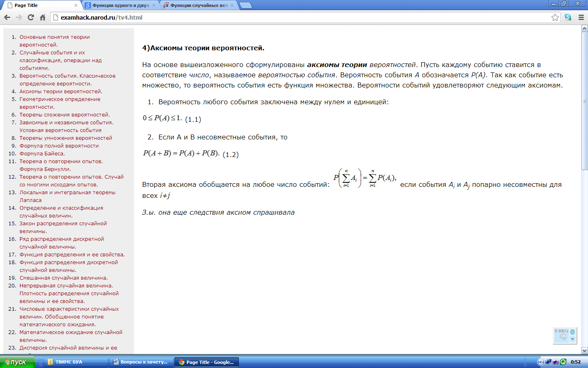The height and width of the screenshot is (368, 588).
Task: Open 'Случайные события и их классификация' link
Action: (60, 60)
